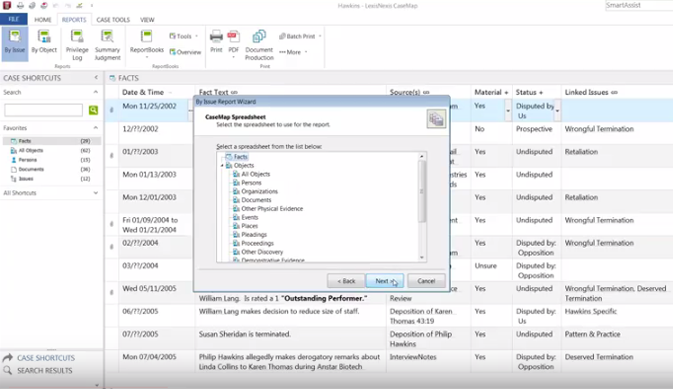
Task: Click the Back button in wizard
Action: pyautogui.click(x=346, y=281)
